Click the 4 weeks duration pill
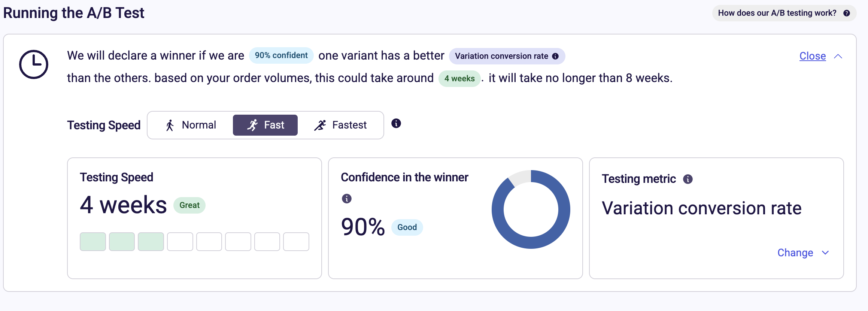This screenshot has width=868, height=311. 459,79
